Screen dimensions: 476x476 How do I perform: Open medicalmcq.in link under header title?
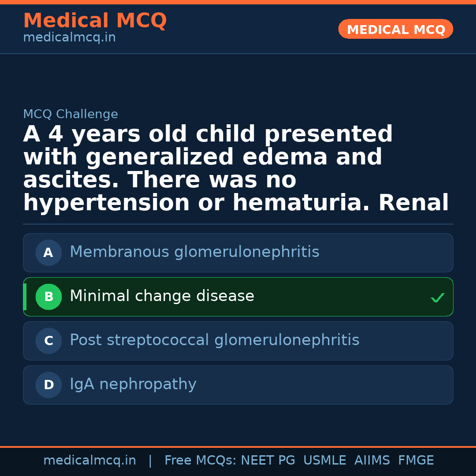pos(69,38)
